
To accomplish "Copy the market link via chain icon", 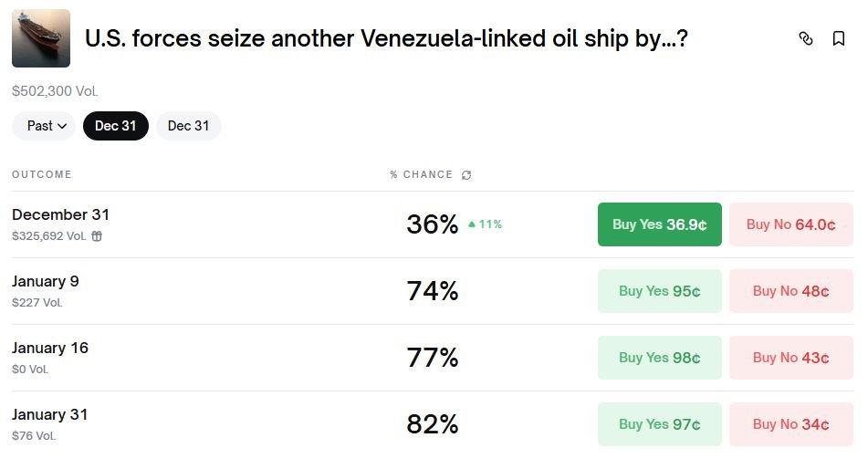I will [x=805, y=38].
